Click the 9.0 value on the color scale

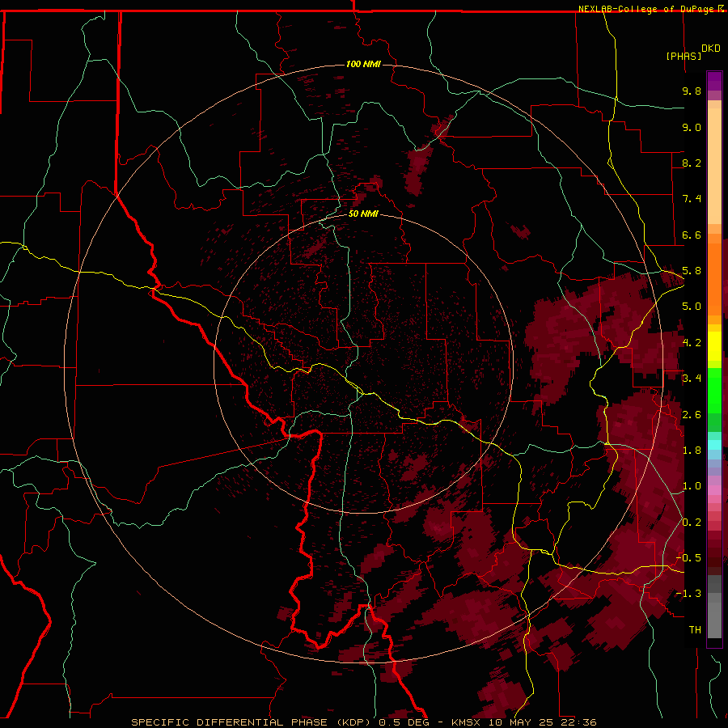click(x=692, y=127)
